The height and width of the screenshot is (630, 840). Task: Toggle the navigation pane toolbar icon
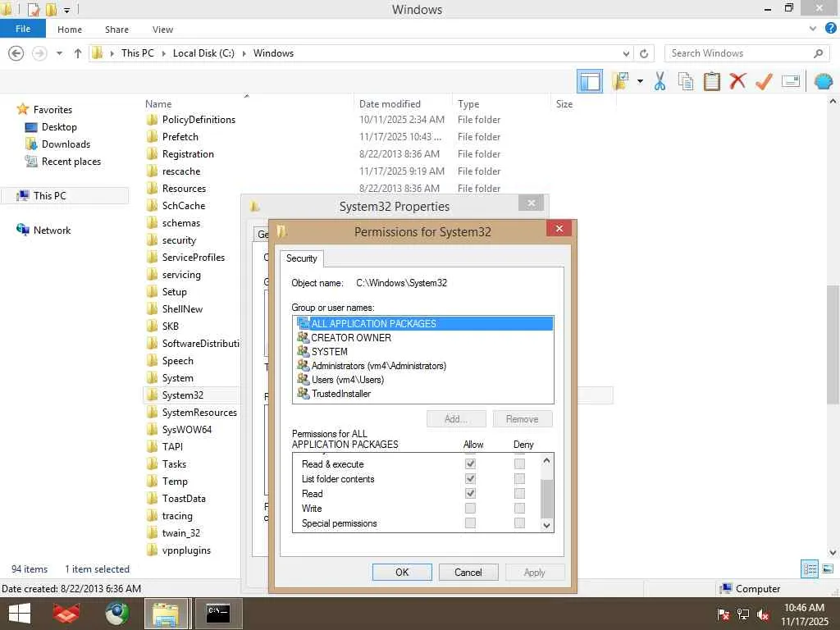[x=589, y=81]
